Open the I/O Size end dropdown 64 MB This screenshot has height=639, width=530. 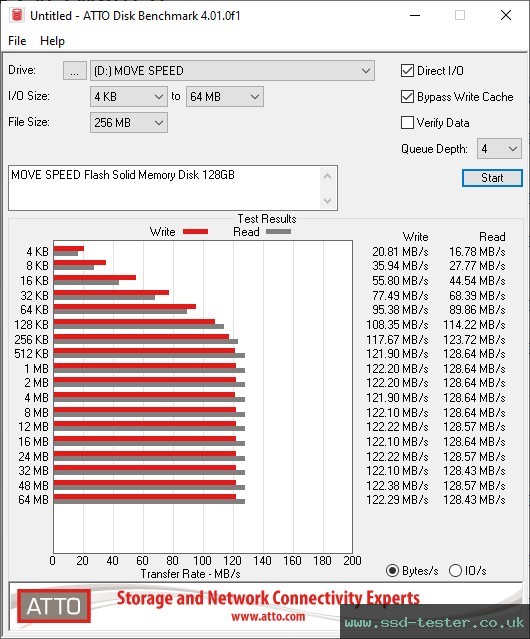tap(224, 97)
